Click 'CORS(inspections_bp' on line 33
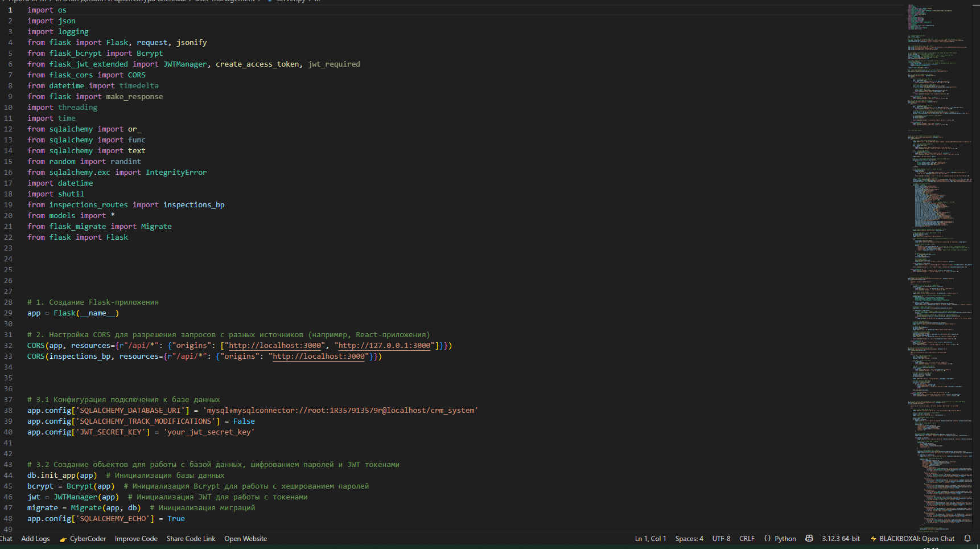 69,357
